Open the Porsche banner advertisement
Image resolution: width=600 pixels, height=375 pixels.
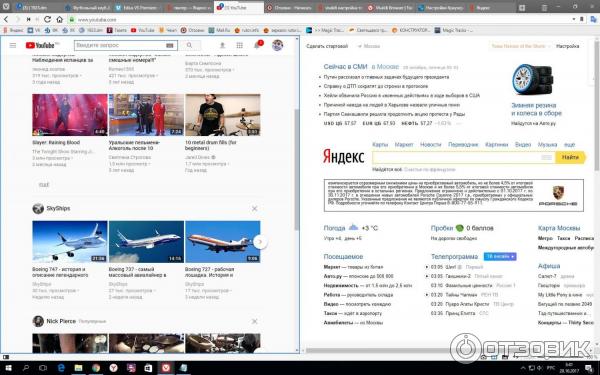pyautogui.click(x=454, y=196)
